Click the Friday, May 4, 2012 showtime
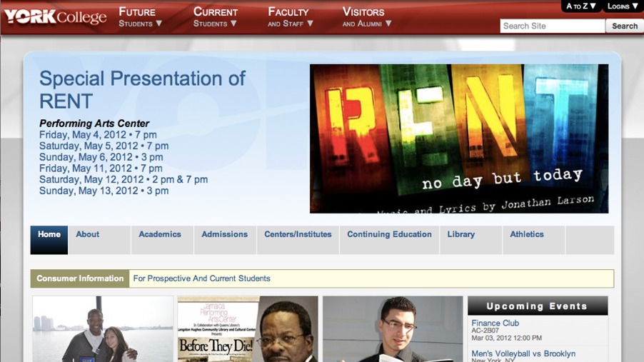Viewport: 644px width, 362px height. pyautogui.click(x=98, y=135)
